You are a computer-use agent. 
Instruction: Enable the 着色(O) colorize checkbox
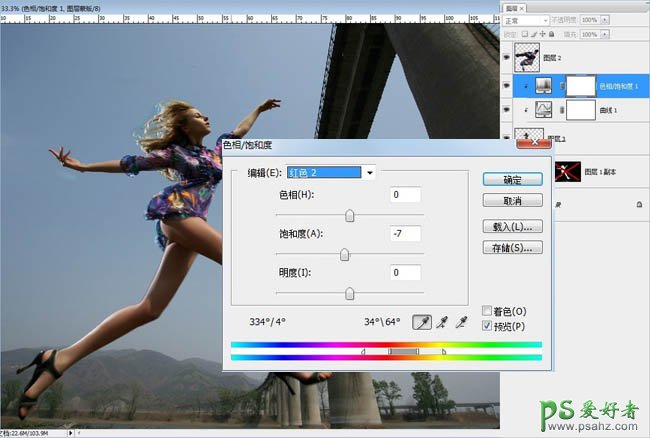coord(487,311)
